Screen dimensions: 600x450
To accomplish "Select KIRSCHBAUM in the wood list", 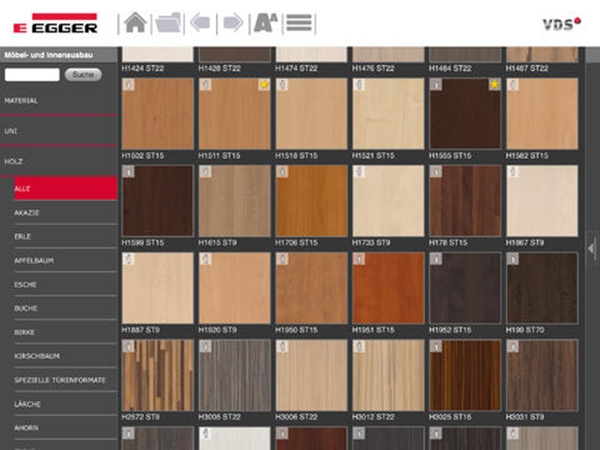I will tap(58, 356).
